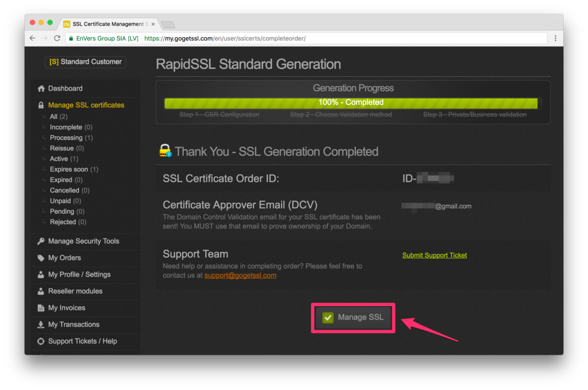Click the browser forward arrow

(45, 38)
